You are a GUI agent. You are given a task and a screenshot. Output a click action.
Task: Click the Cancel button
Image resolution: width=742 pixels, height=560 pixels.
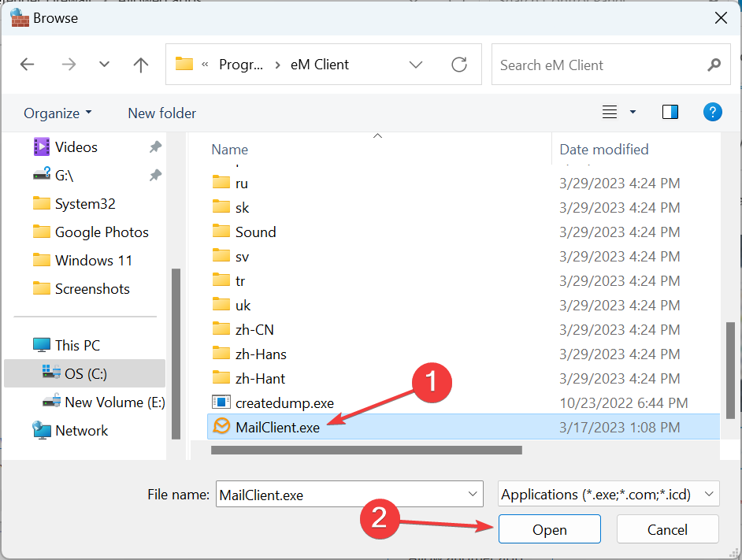pyautogui.click(x=668, y=529)
